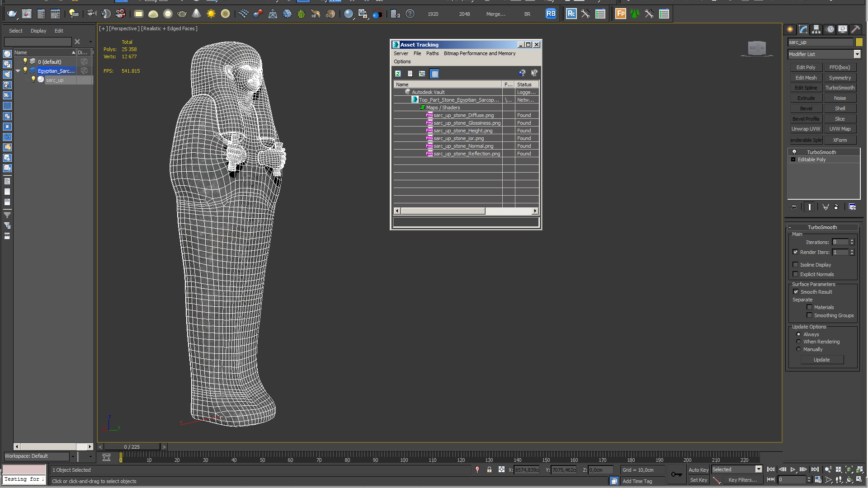The width and height of the screenshot is (868, 488).
Task: Open the Modifier List dropdown
Action: coord(857,54)
